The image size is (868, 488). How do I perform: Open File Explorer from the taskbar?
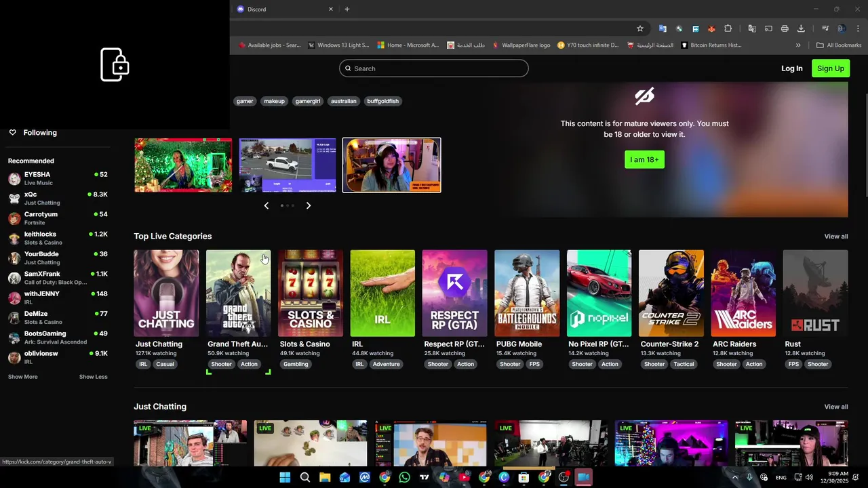pyautogui.click(x=325, y=477)
